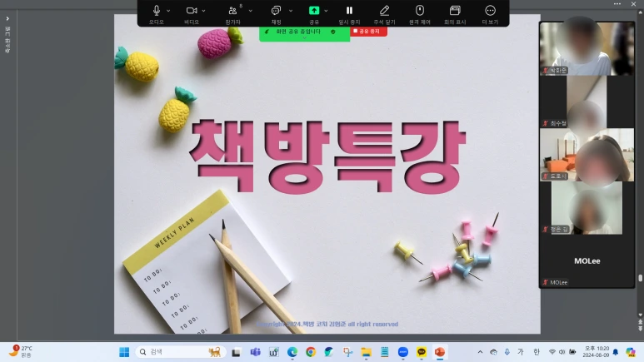Pause the screen share
This screenshot has width=644, height=362.
[349, 11]
